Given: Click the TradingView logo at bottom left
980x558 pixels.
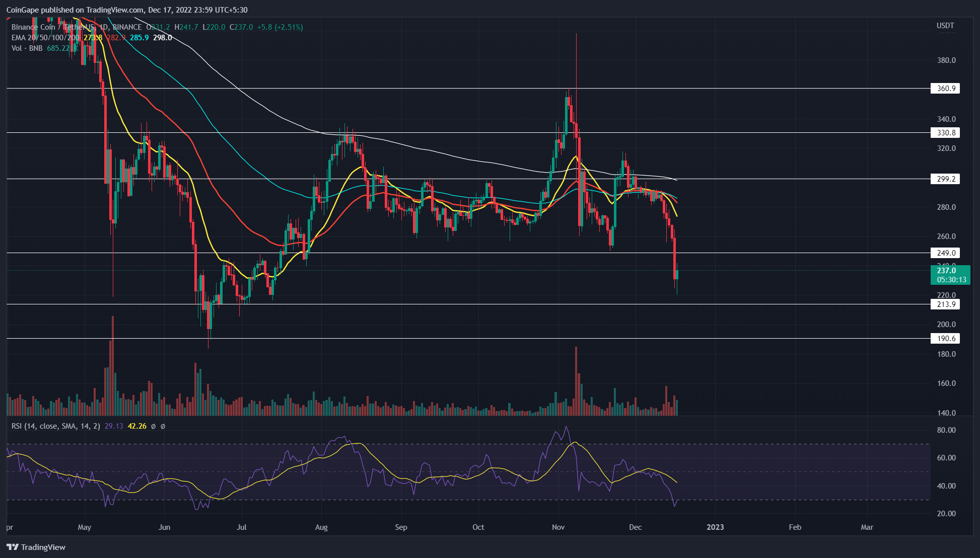Looking at the screenshot, I should pyautogui.click(x=36, y=547).
